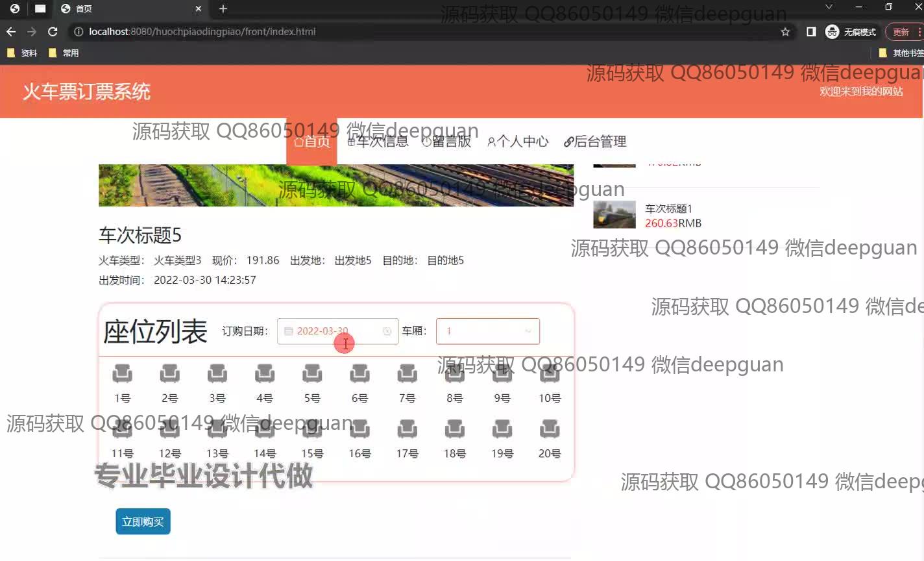Go to 车次信息 menu item
Screen dimensions: 924x561
[378, 142]
